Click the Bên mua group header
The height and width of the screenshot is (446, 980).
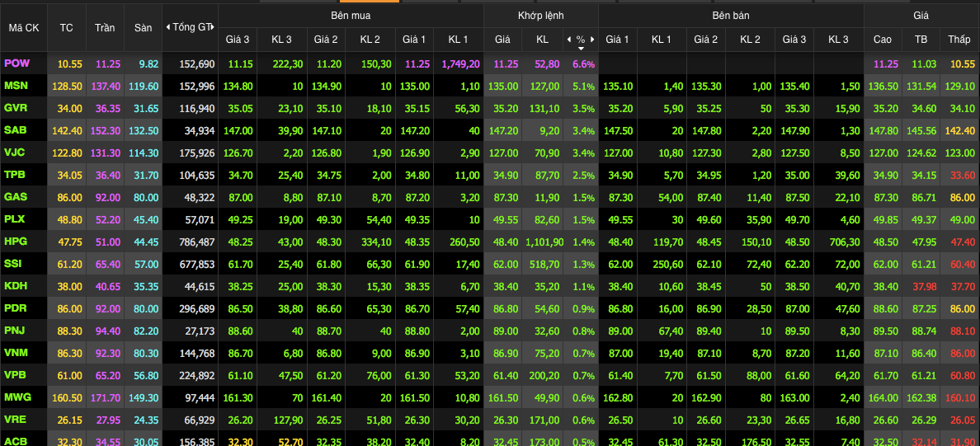[x=349, y=16]
